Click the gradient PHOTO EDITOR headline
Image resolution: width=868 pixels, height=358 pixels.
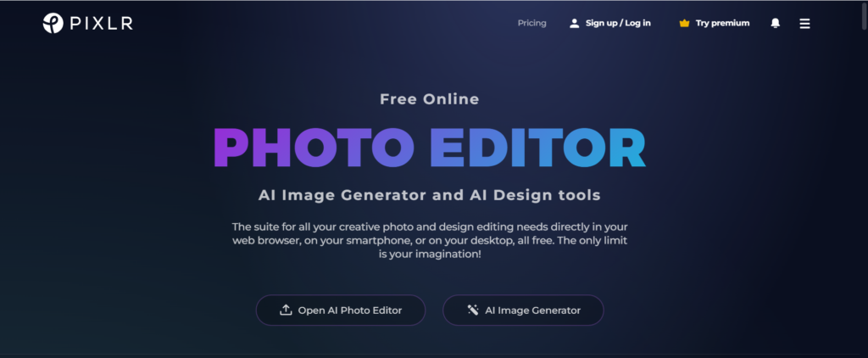click(430, 148)
